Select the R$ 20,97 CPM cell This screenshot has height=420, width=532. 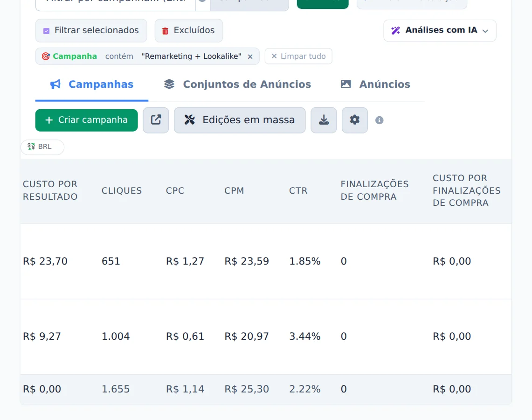point(247,336)
